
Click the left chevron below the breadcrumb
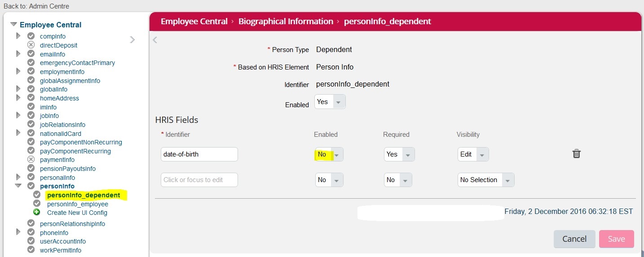click(x=155, y=40)
